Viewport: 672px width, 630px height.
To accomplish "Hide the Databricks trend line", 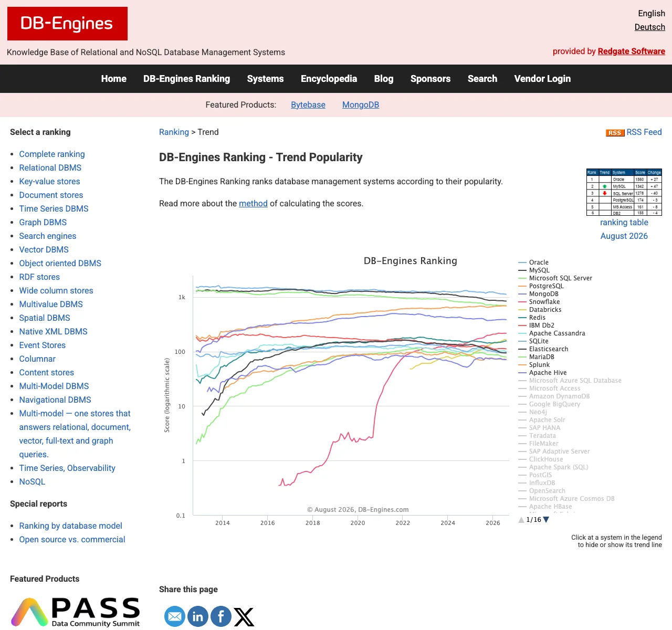I will pyautogui.click(x=540, y=310).
